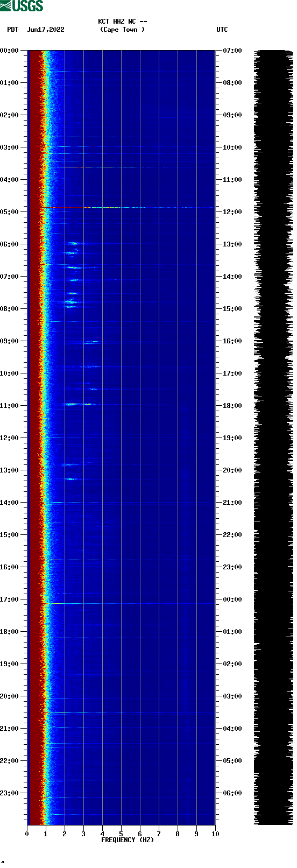Click the date 'Jun17,2022'

[x=46, y=30]
